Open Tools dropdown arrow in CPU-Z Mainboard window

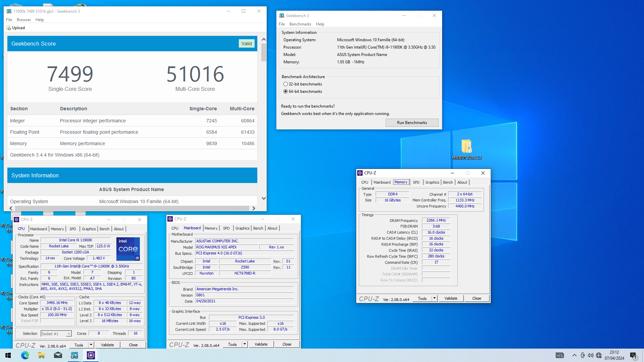pos(245,344)
